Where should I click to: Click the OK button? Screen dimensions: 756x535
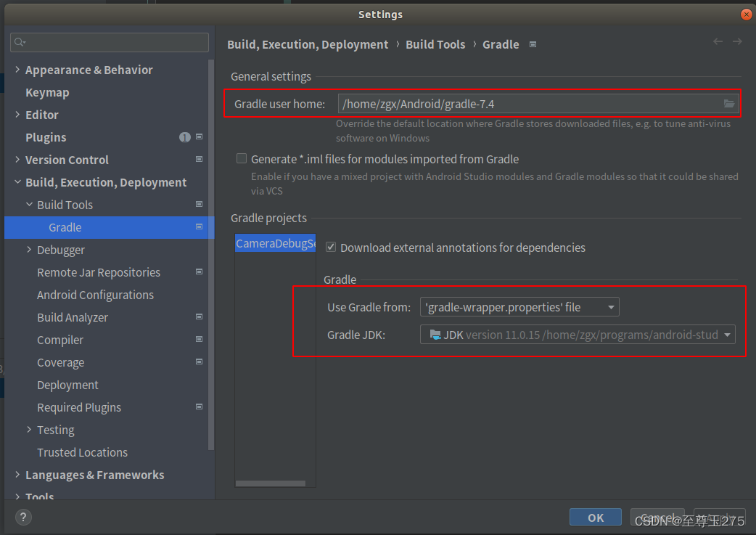(x=596, y=518)
